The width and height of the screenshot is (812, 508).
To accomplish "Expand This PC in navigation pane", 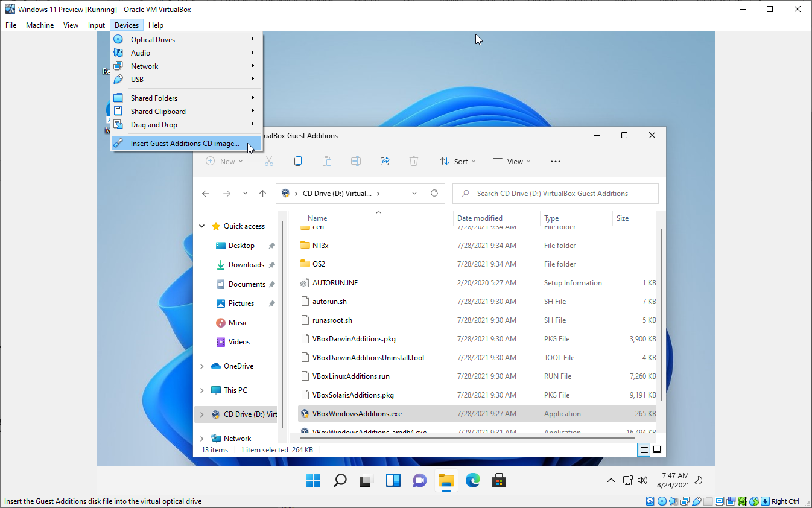I will [x=202, y=390].
